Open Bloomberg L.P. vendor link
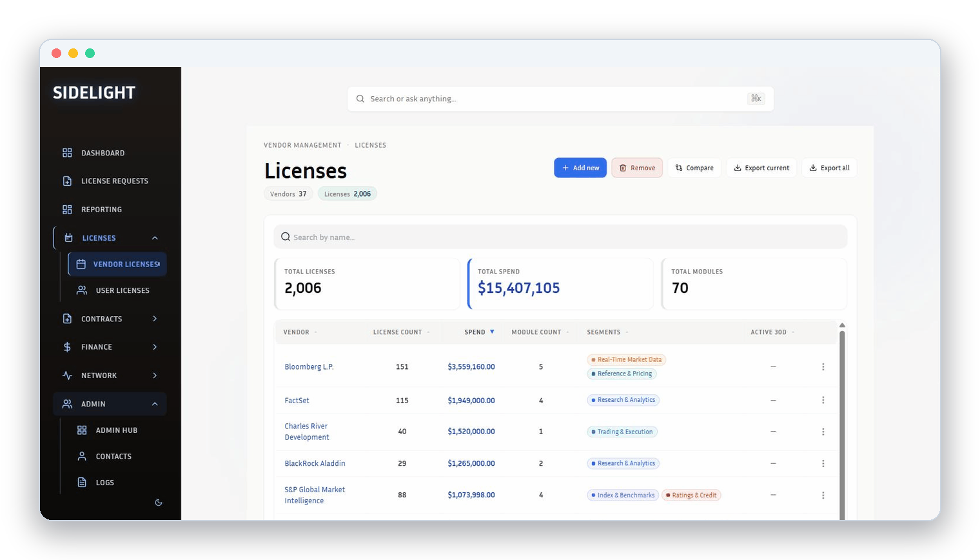The height and width of the screenshot is (560, 980). coord(309,366)
